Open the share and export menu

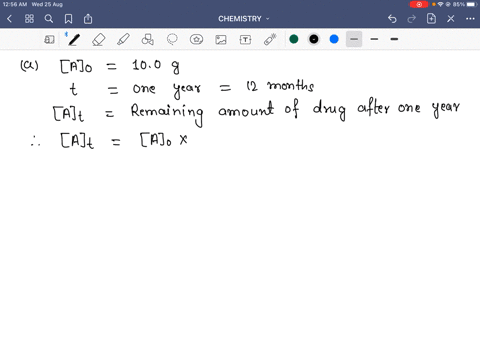88,19
